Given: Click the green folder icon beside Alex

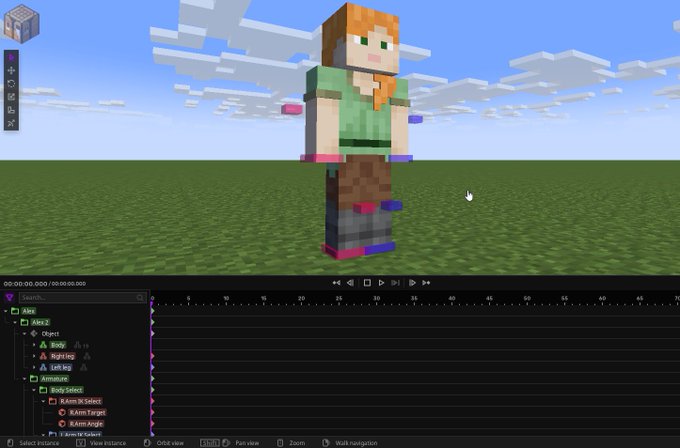Looking at the screenshot, I should tap(15, 311).
